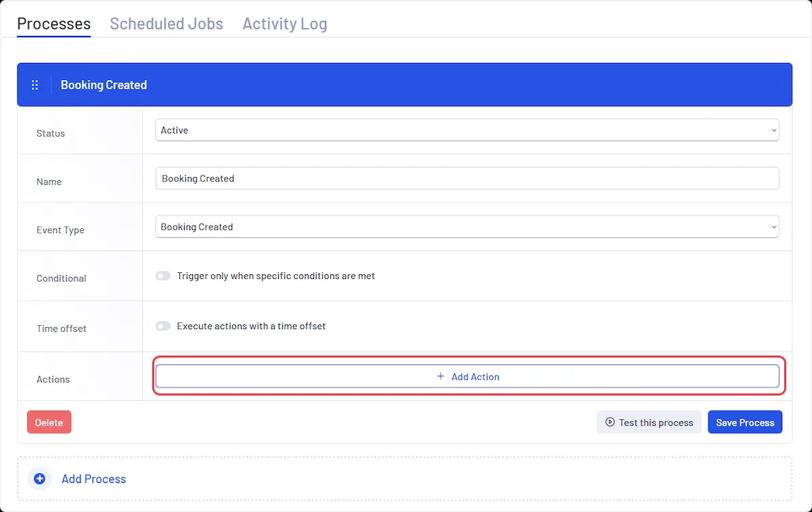
Task: Click 'Trigger only when specific conditions are met' text
Action: pos(276,276)
